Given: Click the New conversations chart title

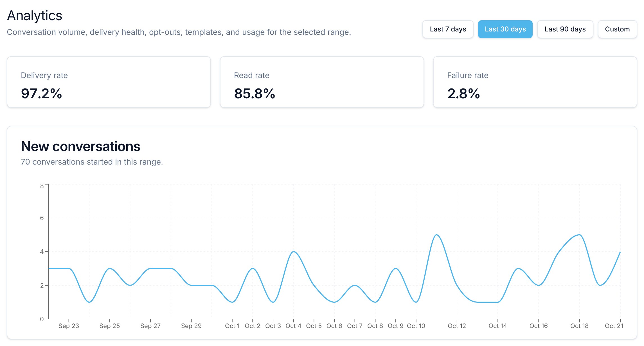Looking at the screenshot, I should coord(81,146).
